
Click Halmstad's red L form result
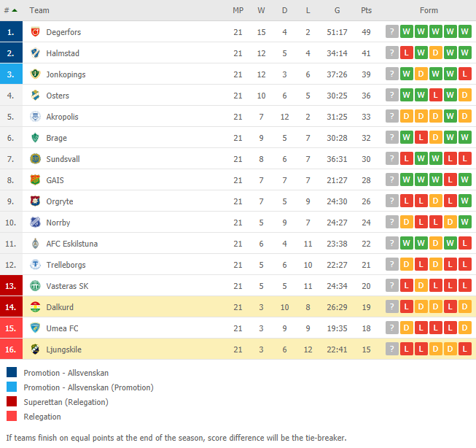pos(407,53)
